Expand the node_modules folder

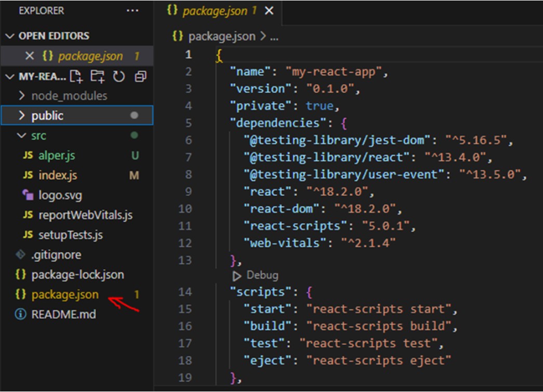pyautogui.click(x=22, y=96)
